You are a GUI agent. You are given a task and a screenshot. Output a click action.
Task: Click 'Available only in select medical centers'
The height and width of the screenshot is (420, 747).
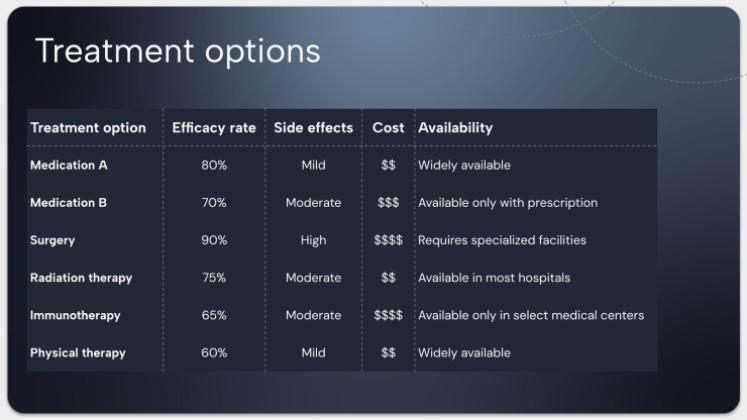pyautogui.click(x=531, y=315)
